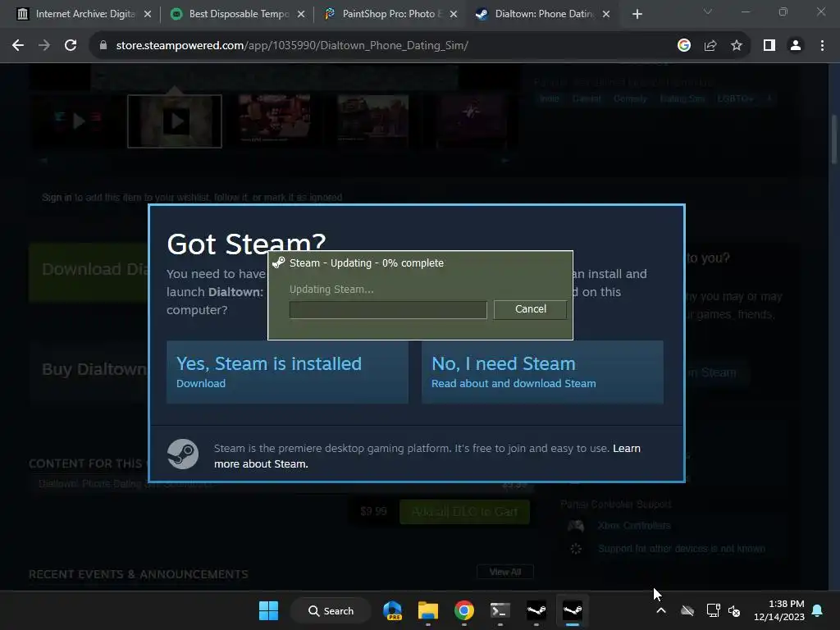Open the Chrome profile menu
Screen dimensions: 840x630
pyautogui.click(x=796, y=46)
